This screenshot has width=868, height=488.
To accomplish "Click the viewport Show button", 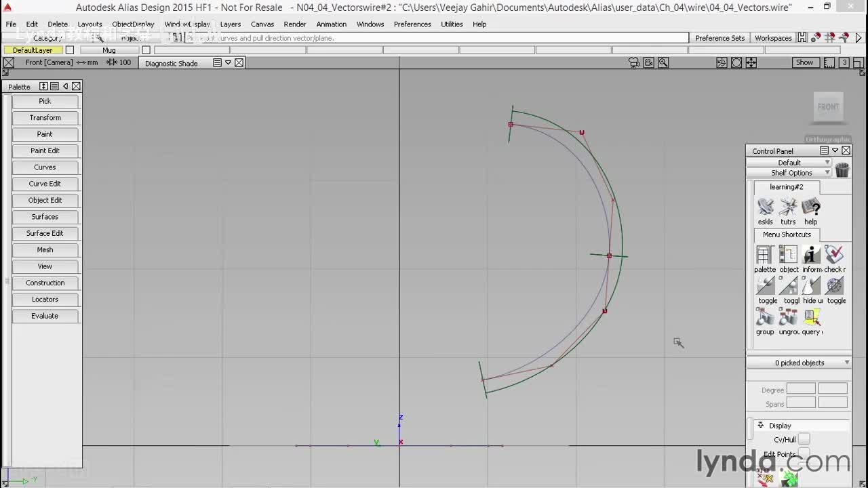I will [804, 62].
